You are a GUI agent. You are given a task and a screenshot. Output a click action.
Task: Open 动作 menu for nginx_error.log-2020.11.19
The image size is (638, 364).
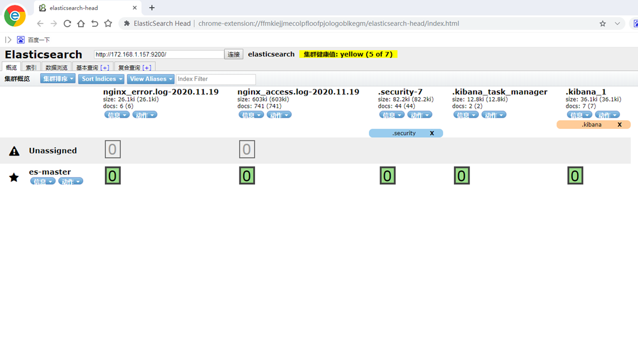[145, 115]
